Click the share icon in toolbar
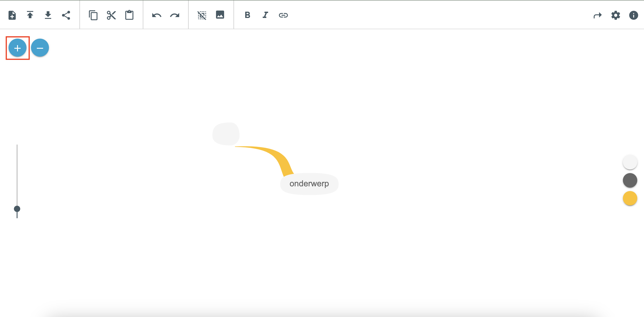 click(x=66, y=15)
